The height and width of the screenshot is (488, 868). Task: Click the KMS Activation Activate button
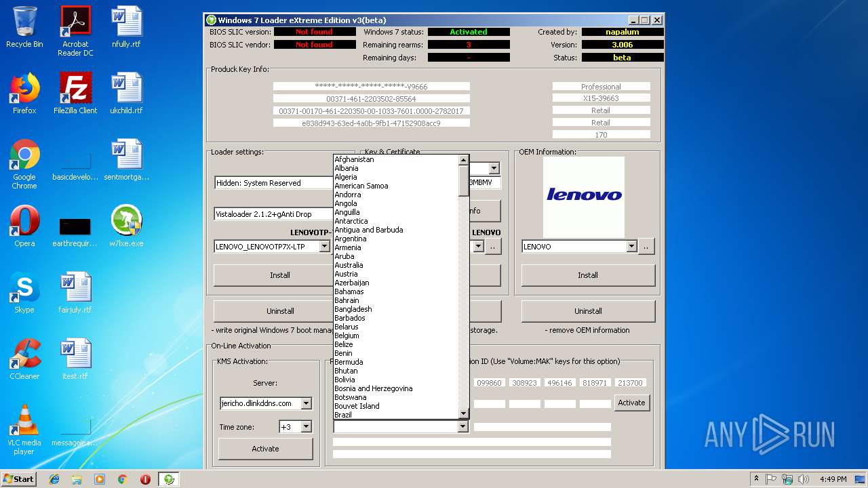[x=265, y=449]
